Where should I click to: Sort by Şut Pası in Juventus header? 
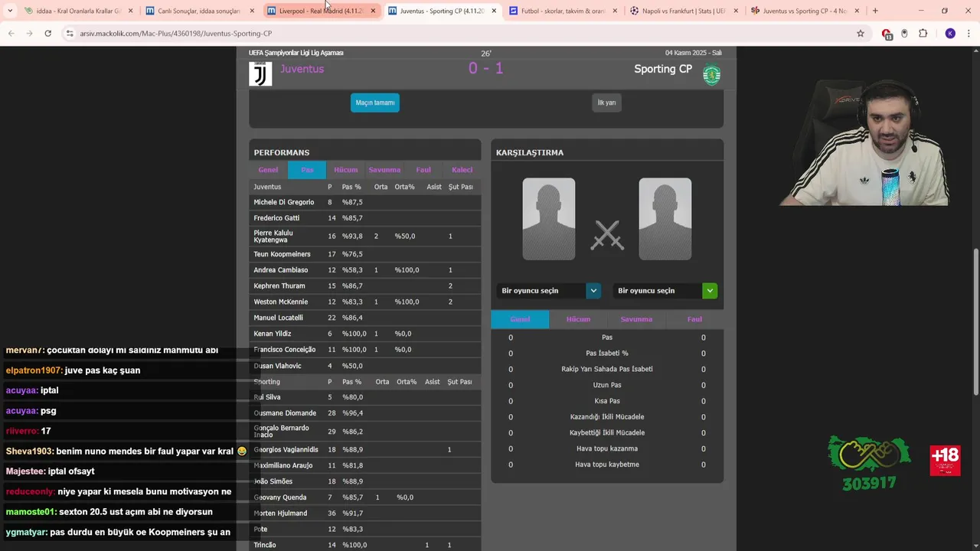tap(461, 187)
